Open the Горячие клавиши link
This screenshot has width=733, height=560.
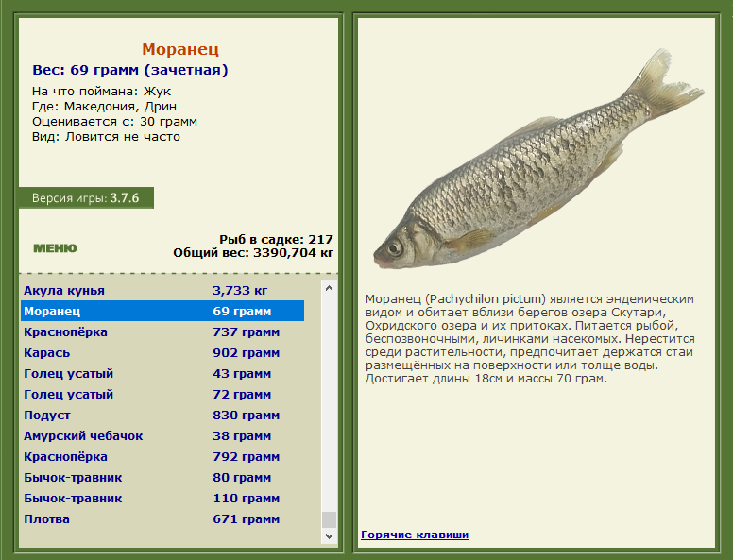coord(415,535)
